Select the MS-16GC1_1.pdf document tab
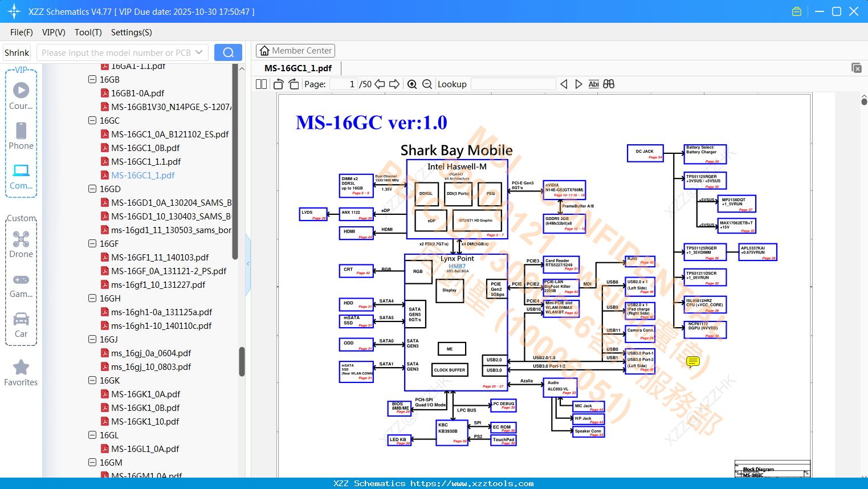 (x=298, y=68)
